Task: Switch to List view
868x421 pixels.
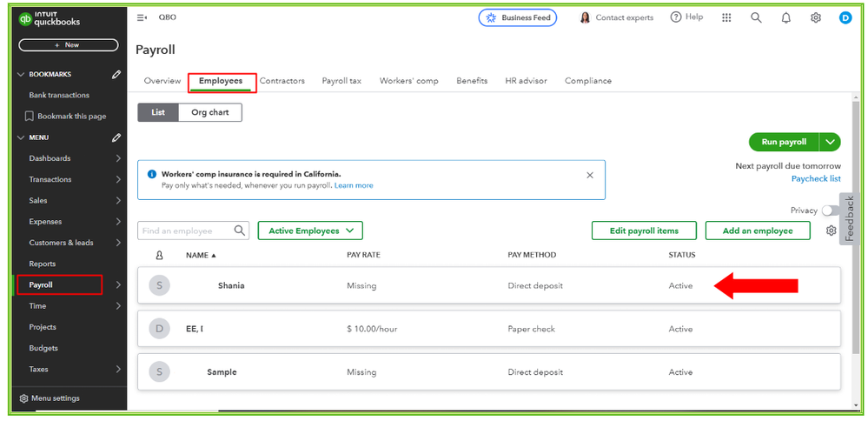Action: (158, 112)
